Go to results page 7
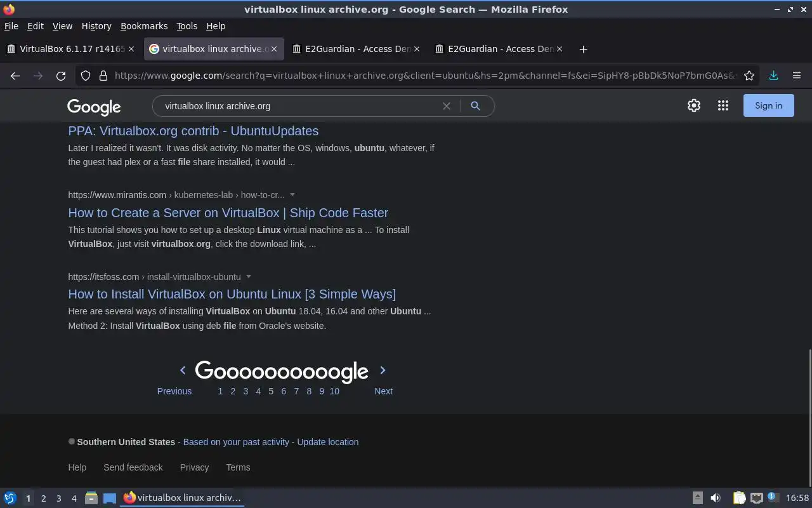Viewport: 812px width, 508px height. 296,391
